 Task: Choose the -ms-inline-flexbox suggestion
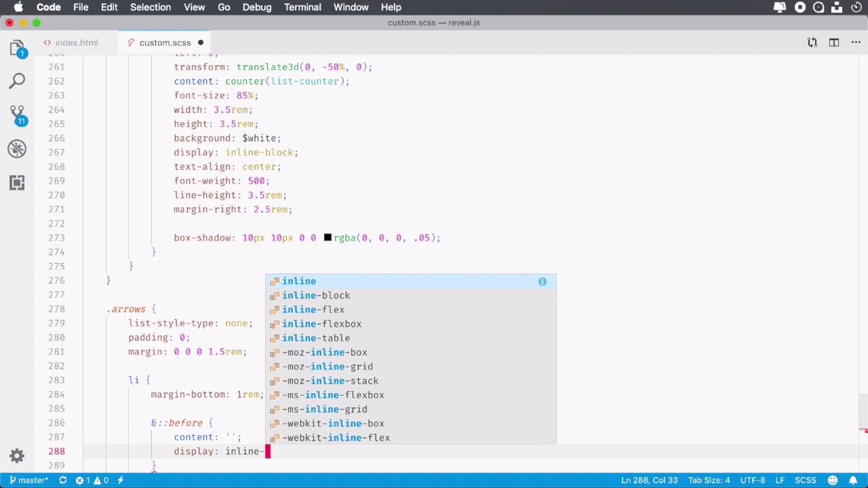[410, 395]
